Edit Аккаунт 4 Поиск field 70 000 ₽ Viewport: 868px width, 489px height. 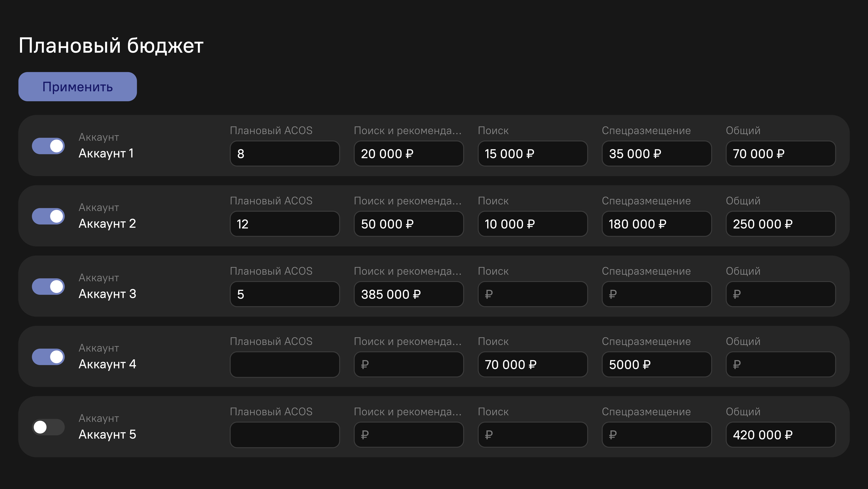coord(532,365)
